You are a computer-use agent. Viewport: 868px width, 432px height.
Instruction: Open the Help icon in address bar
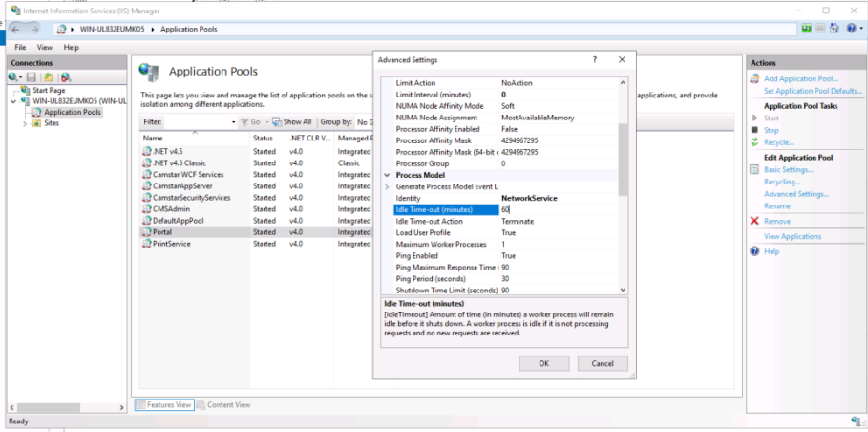pos(850,29)
